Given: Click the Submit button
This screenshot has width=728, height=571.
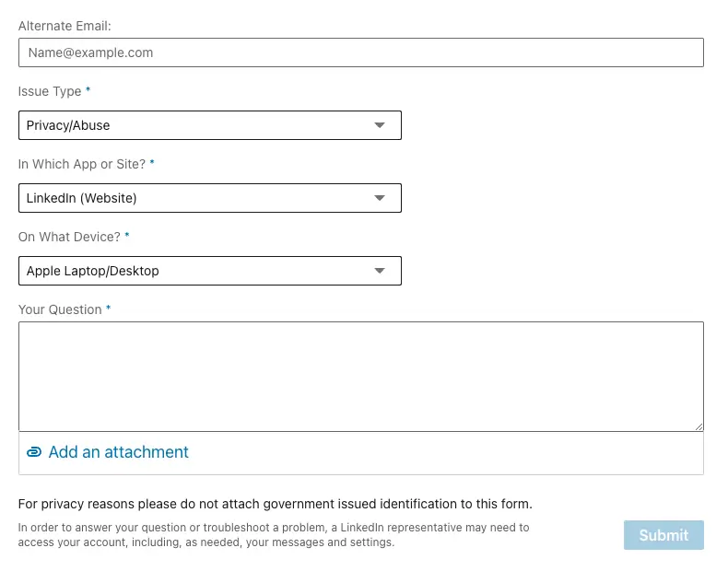Looking at the screenshot, I should [x=663, y=535].
